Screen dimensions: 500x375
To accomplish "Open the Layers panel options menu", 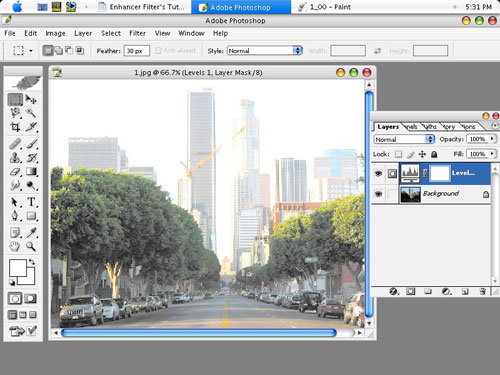I will coord(495,126).
